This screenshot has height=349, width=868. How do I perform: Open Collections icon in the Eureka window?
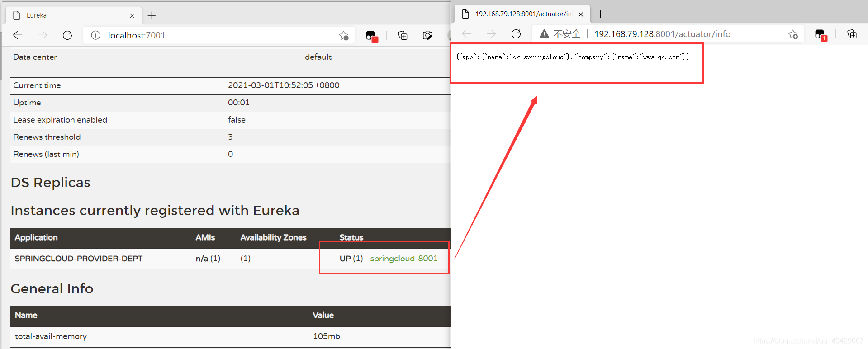point(403,35)
